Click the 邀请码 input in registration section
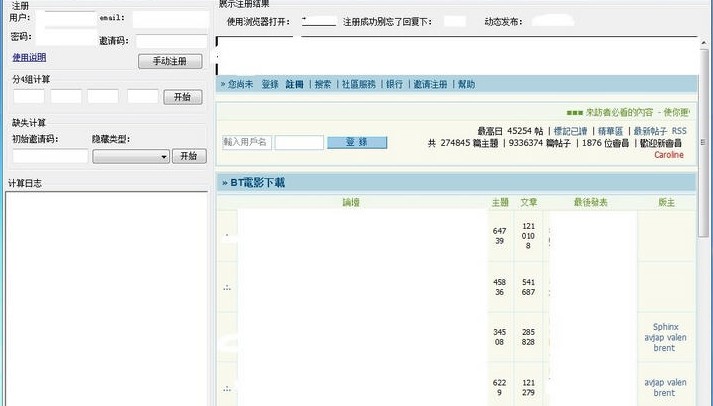 point(171,41)
